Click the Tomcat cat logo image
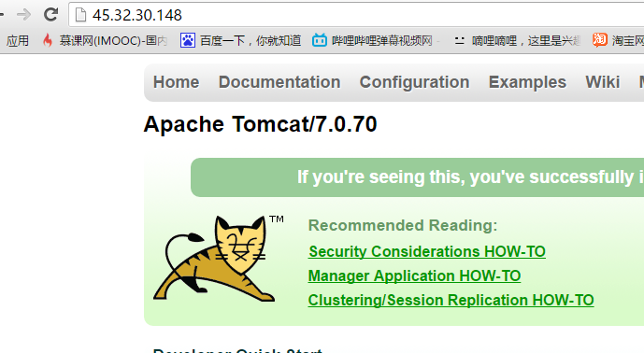This screenshot has height=353, width=644. [x=219, y=259]
